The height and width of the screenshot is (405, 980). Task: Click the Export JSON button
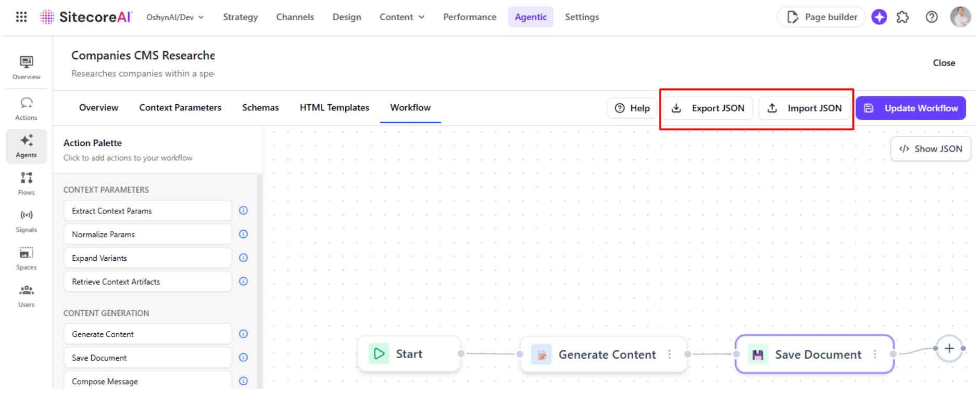coord(708,108)
